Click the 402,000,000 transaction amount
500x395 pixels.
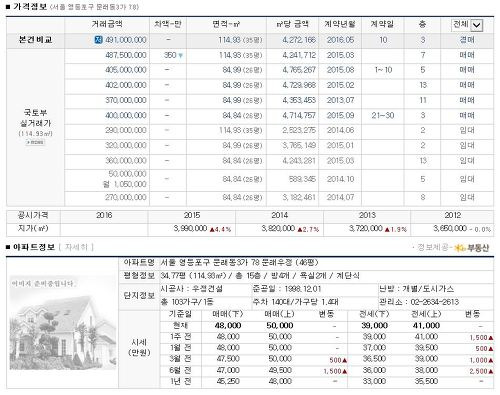pos(126,85)
